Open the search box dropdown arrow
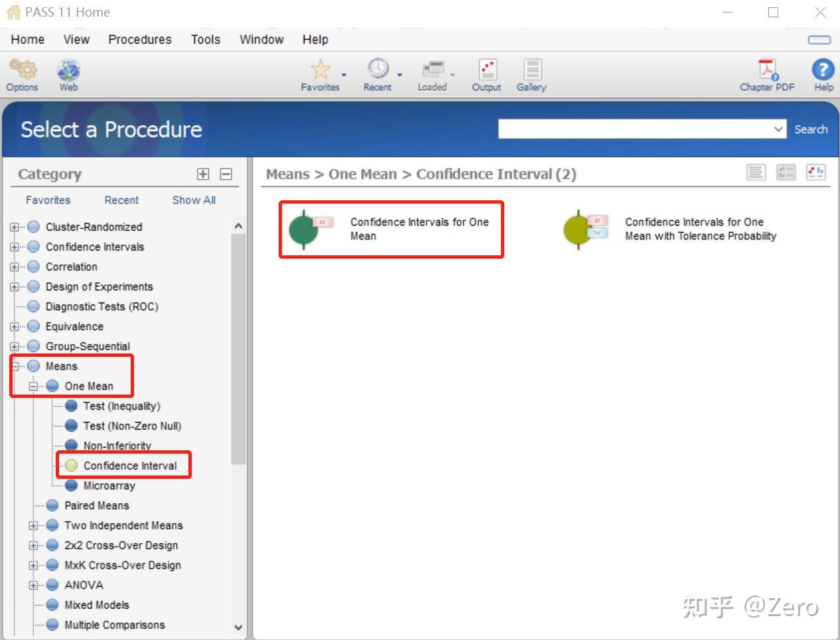This screenshot has width=840, height=640. pyautogui.click(x=779, y=129)
